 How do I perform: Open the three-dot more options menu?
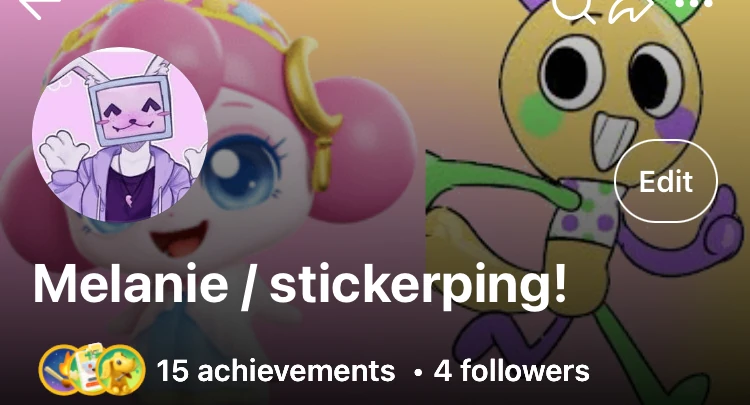pyautogui.click(x=694, y=5)
